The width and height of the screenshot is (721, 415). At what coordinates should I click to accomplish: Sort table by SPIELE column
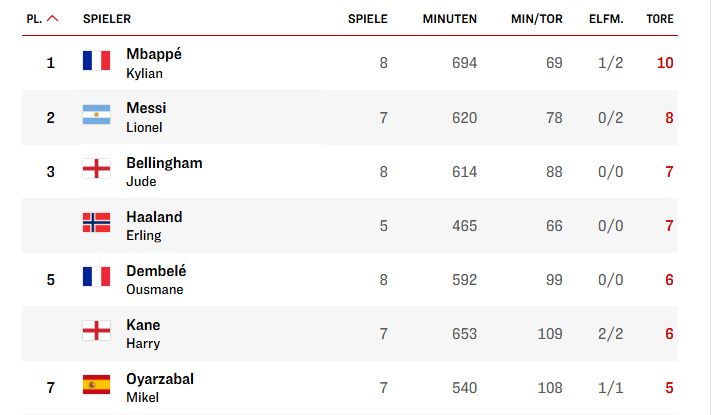(x=367, y=19)
